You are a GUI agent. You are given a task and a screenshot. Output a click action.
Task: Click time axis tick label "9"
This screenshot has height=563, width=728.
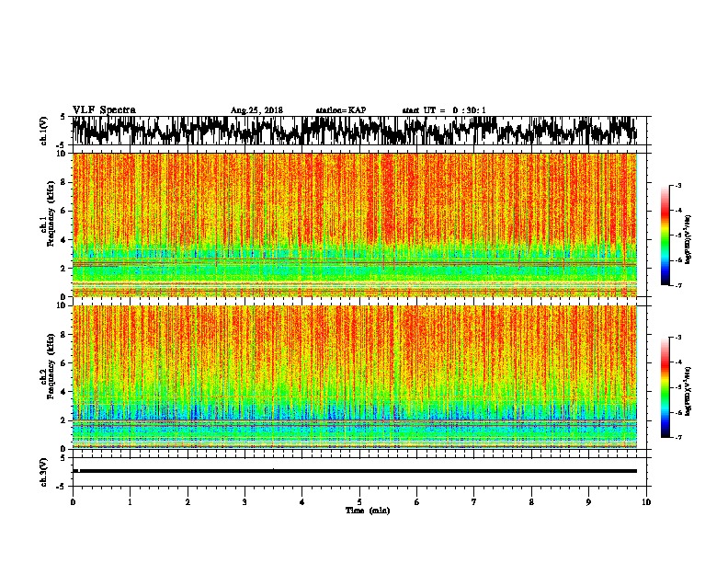tap(588, 502)
